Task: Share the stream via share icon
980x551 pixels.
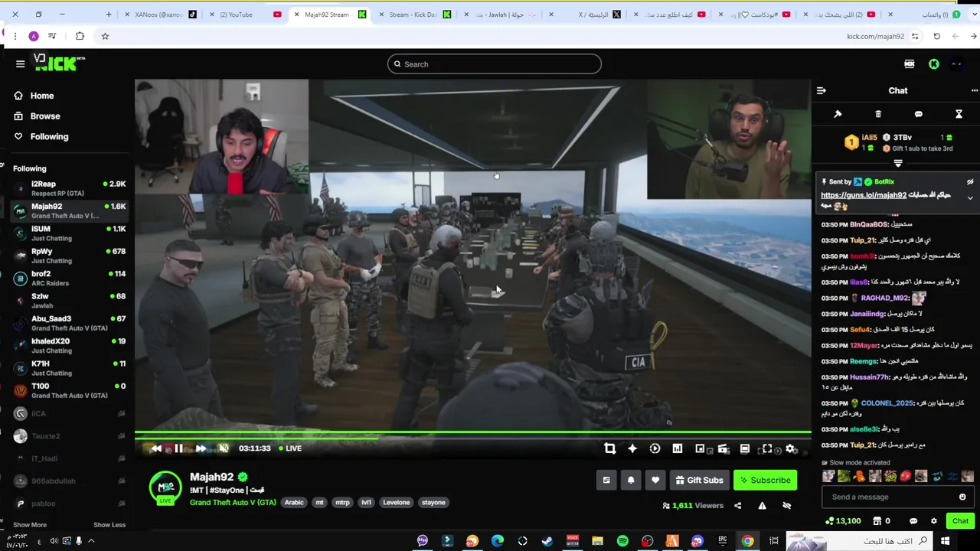Action: pyautogui.click(x=737, y=506)
